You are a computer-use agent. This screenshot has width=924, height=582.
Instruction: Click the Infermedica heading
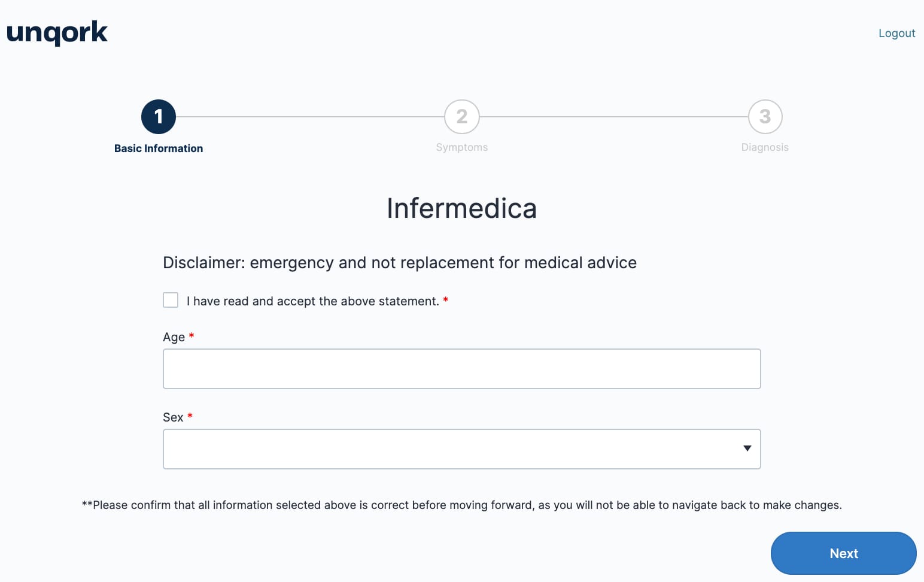tap(461, 208)
